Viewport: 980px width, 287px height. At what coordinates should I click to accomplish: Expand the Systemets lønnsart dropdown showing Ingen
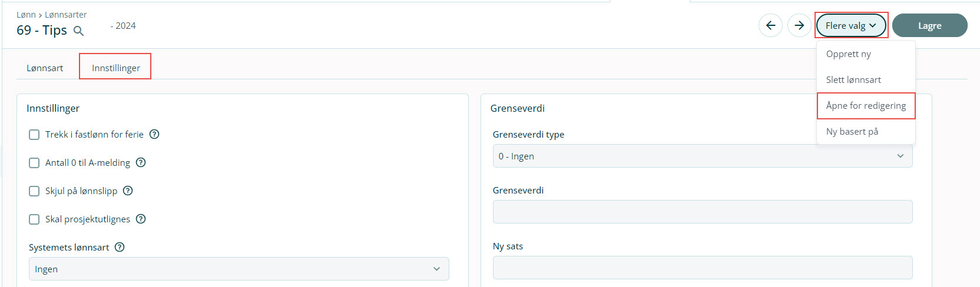click(x=239, y=269)
